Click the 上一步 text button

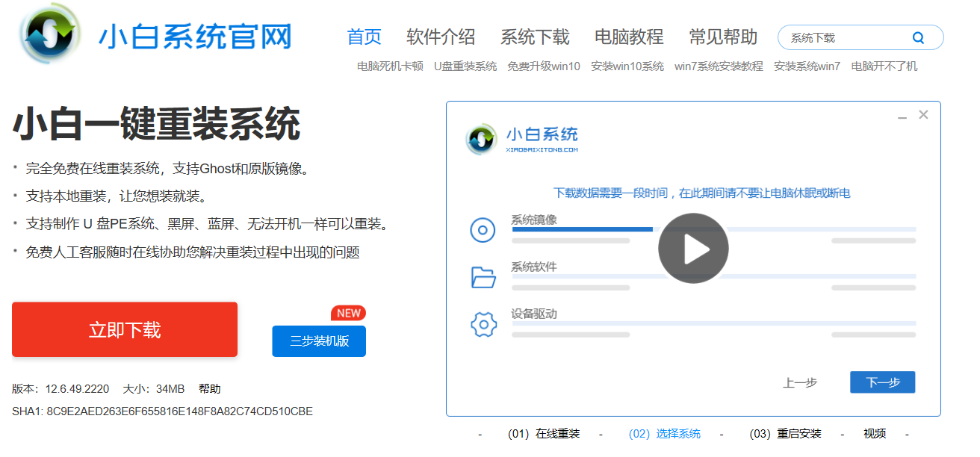click(x=801, y=382)
